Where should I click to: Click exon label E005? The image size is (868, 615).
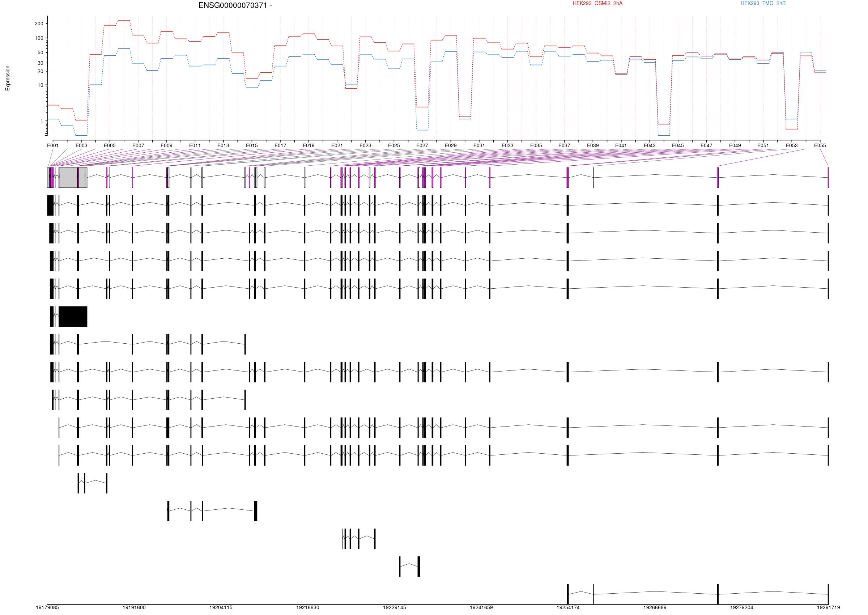click(x=110, y=145)
